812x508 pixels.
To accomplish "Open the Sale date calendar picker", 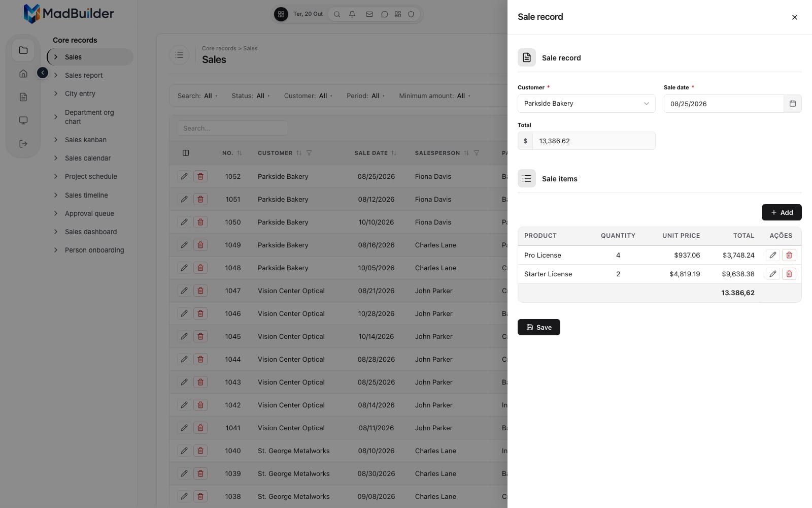I will pyautogui.click(x=792, y=104).
